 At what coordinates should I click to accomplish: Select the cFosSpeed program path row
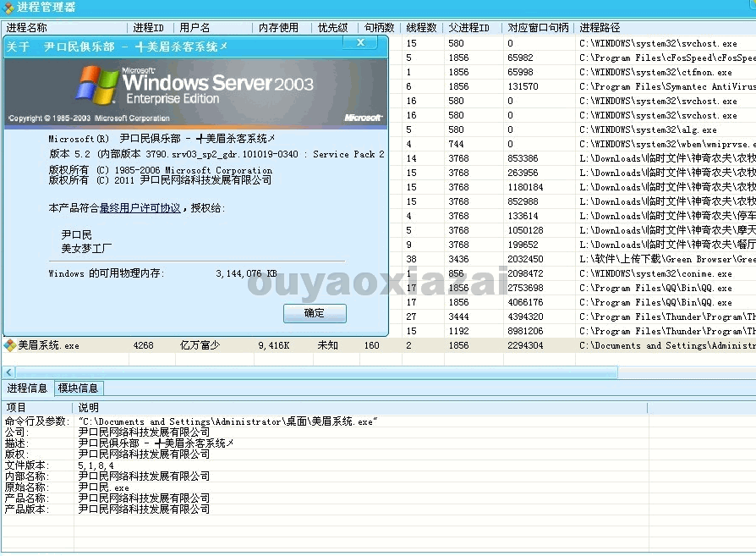click(x=667, y=58)
